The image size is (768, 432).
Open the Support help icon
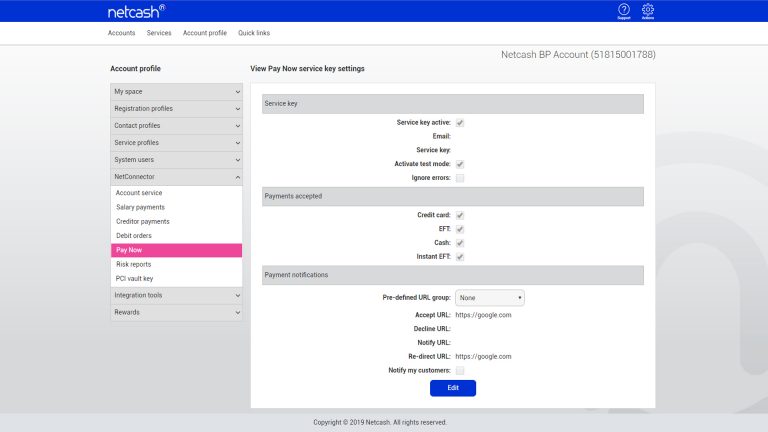[624, 11]
